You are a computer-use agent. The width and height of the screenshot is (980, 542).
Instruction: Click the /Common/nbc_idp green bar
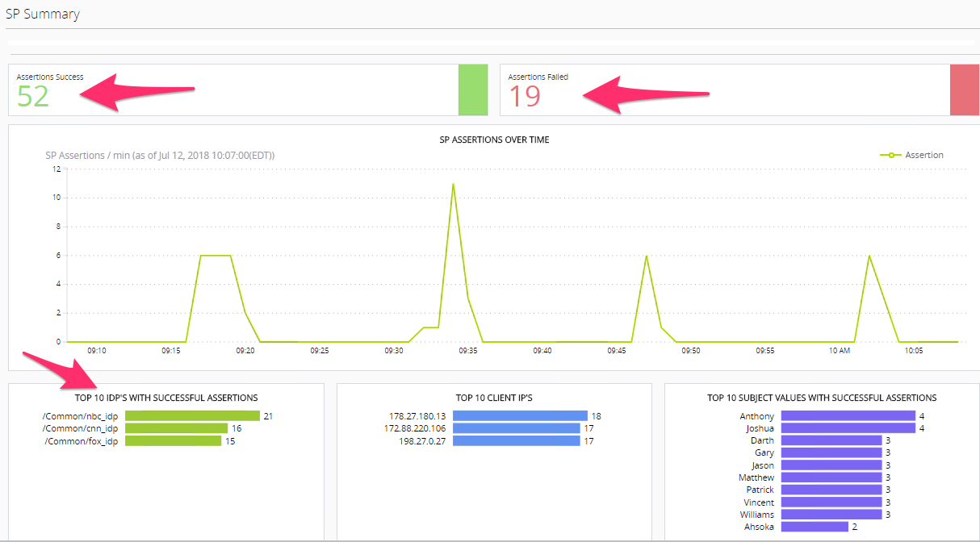tap(192, 416)
